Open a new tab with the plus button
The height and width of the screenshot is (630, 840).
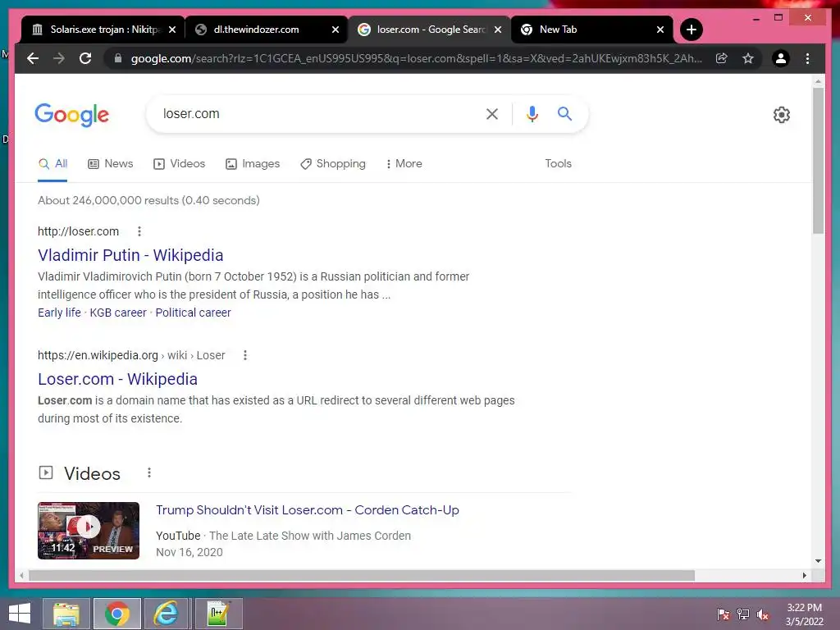pos(691,30)
